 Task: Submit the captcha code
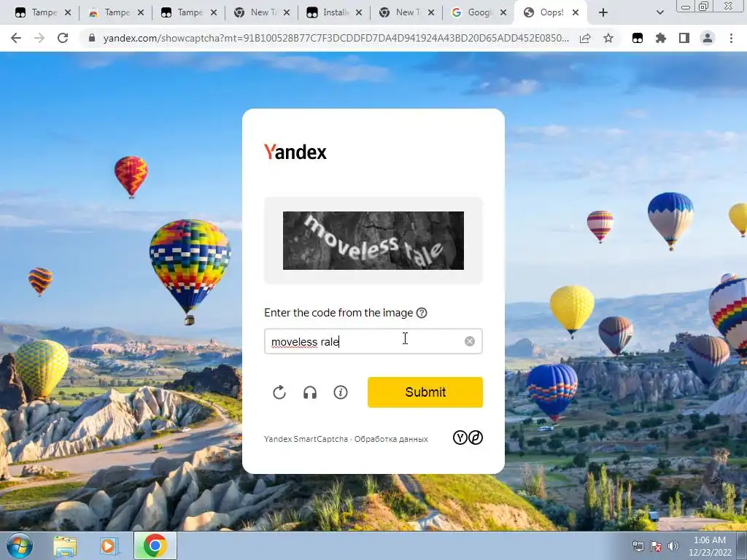(x=425, y=392)
